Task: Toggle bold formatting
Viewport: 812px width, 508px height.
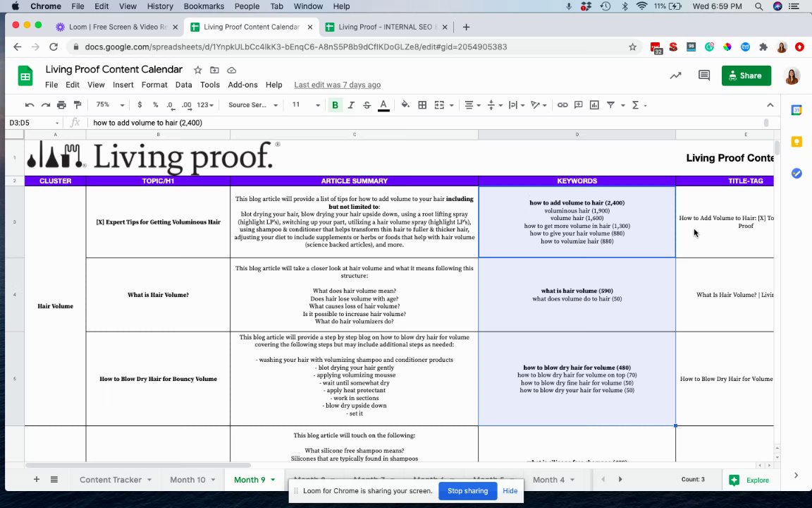Action: pyautogui.click(x=335, y=105)
